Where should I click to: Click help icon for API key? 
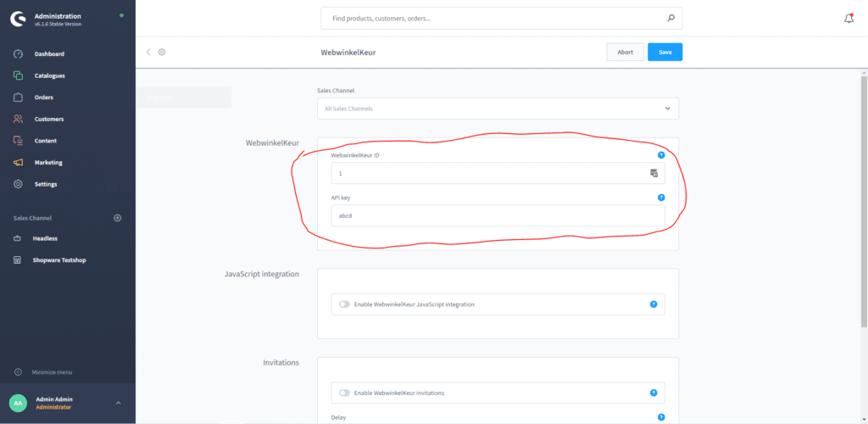[660, 197]
